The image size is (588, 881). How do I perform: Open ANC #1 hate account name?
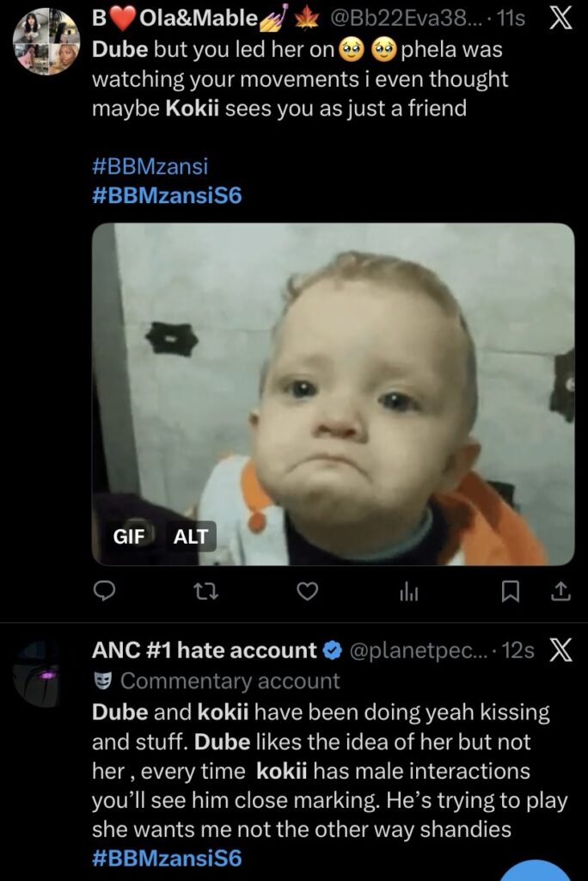pyautogui.click(x=205, y=651)
